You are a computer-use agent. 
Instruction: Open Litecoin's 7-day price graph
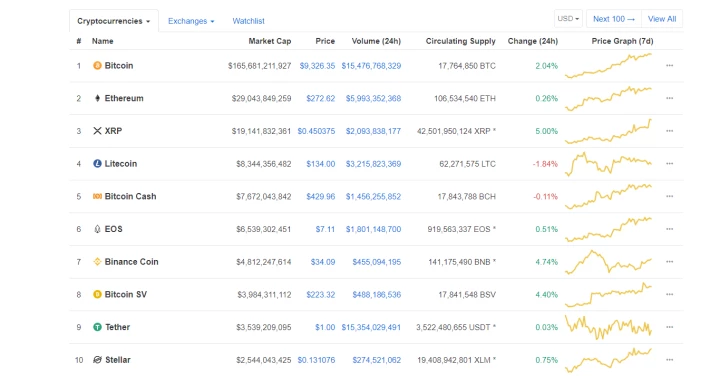coord(608,164)
